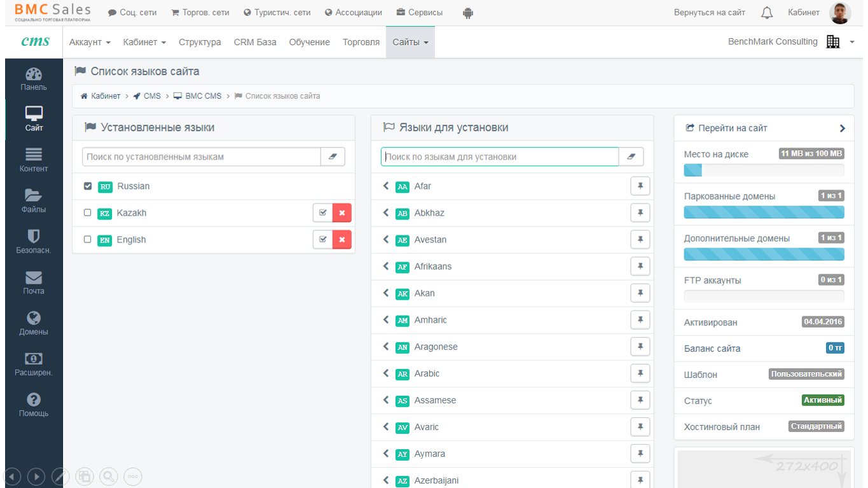
Task: Delete the Kazakh language with red X
Action: pyautogui.click(x=342, y=213)
